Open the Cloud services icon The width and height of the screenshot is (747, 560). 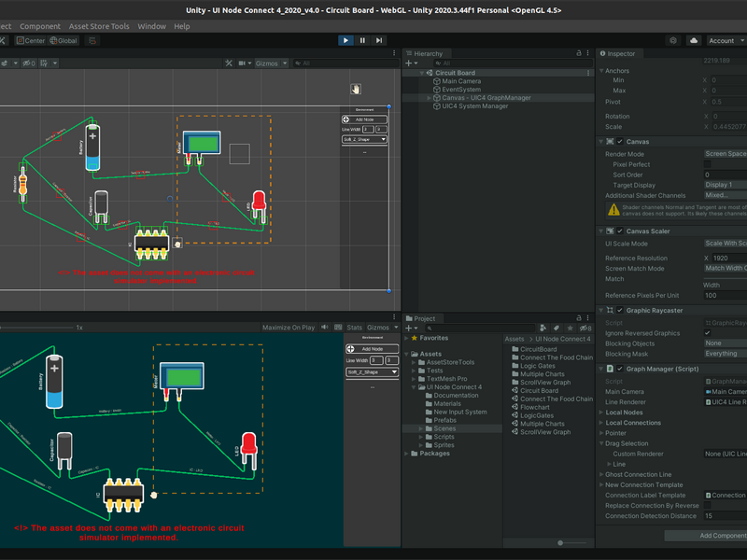694,40
